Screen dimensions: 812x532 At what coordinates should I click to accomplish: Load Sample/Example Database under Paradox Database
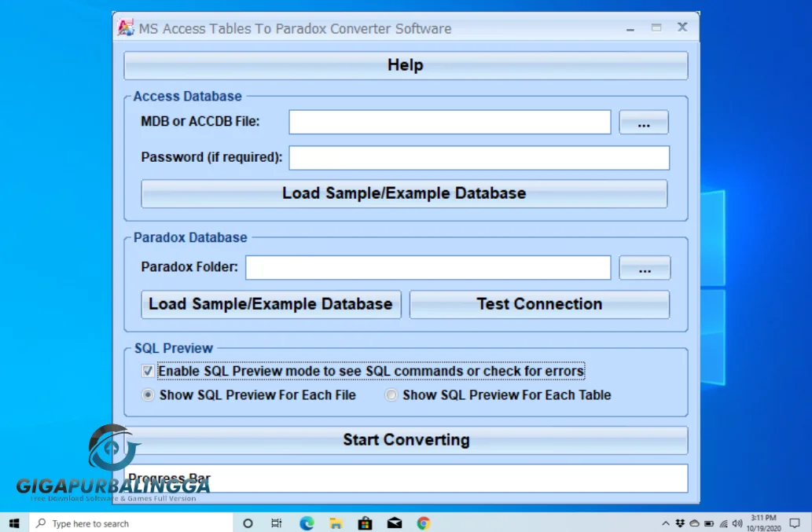tap(271, 304)
